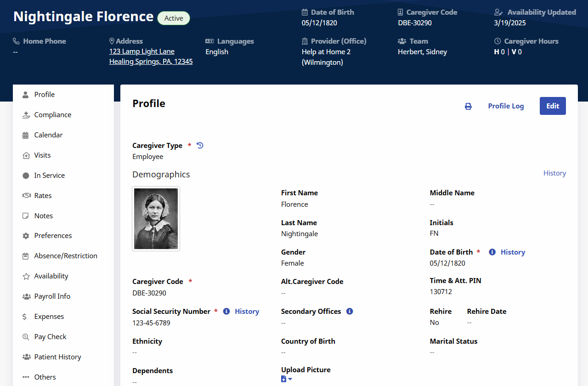This screenshot has height=386, width=588.
Task: Click the print icon beside Profile Log
Action: (468, 106)
